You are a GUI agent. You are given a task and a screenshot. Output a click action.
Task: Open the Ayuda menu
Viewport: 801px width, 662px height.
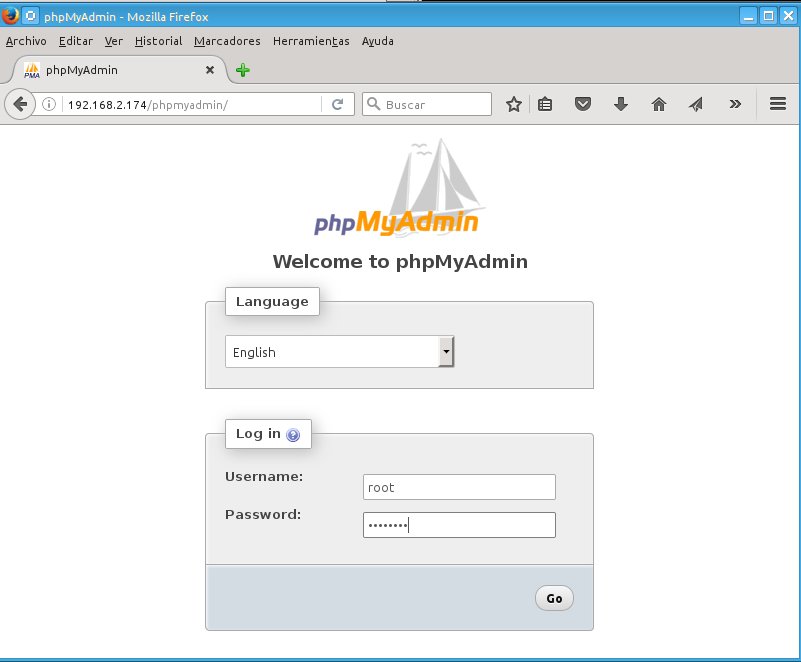378,41
